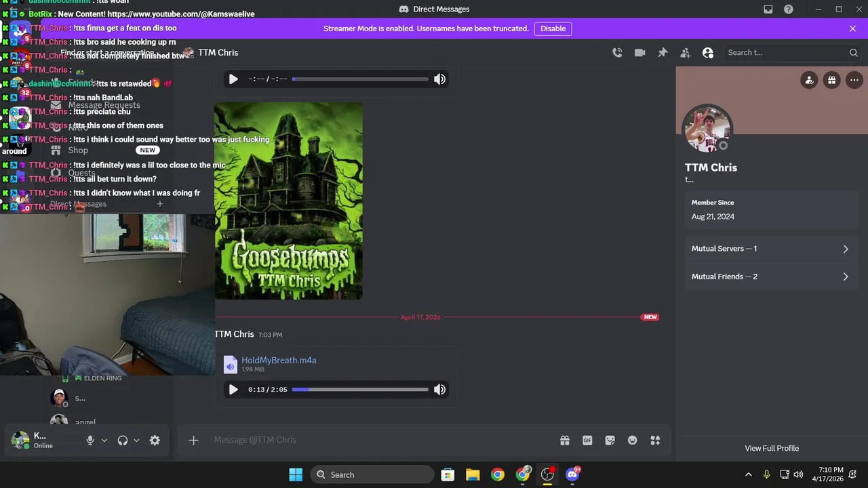
Task: Open User Settings gear
Action: 155,440
